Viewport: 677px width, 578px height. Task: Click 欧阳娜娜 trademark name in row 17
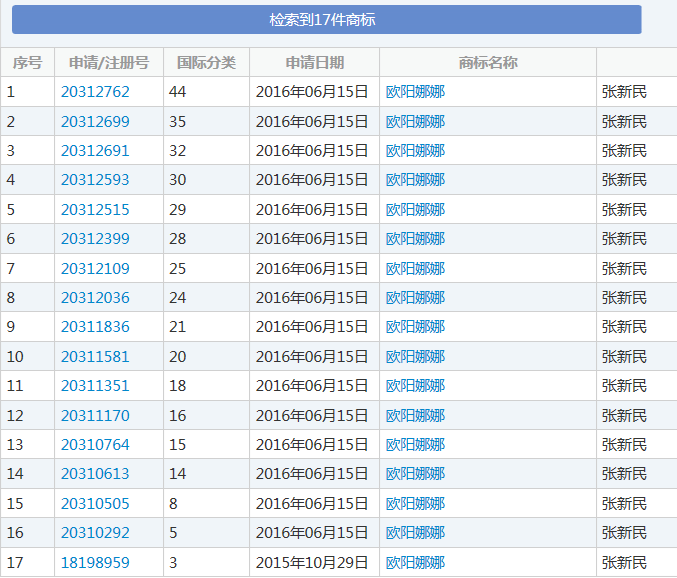click(x=415, y=563)
